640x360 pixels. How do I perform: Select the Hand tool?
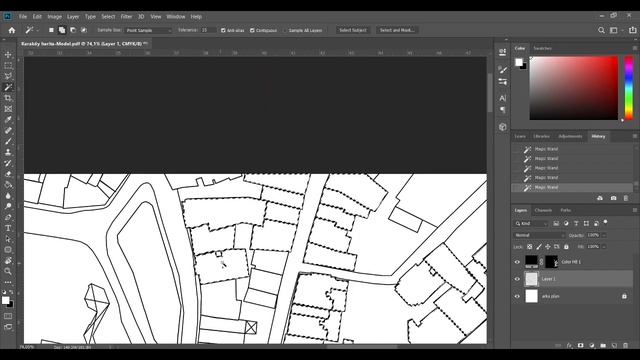tap(8, 260)
